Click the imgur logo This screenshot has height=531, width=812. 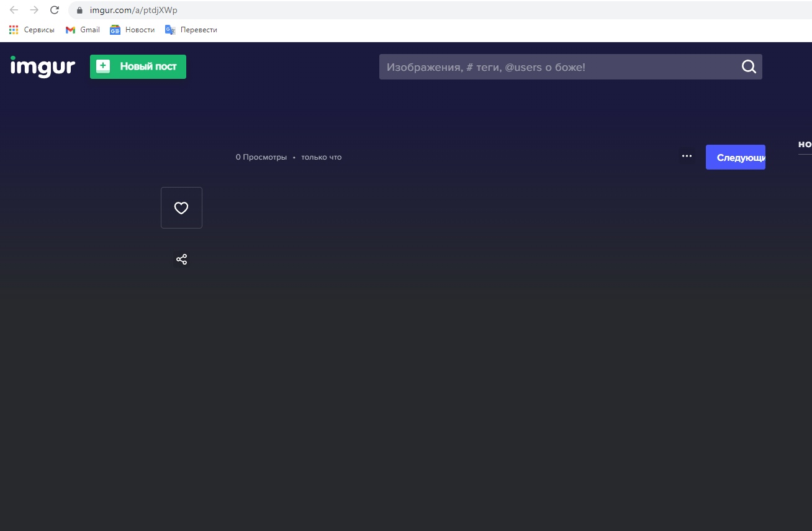[x=43, y=66]
